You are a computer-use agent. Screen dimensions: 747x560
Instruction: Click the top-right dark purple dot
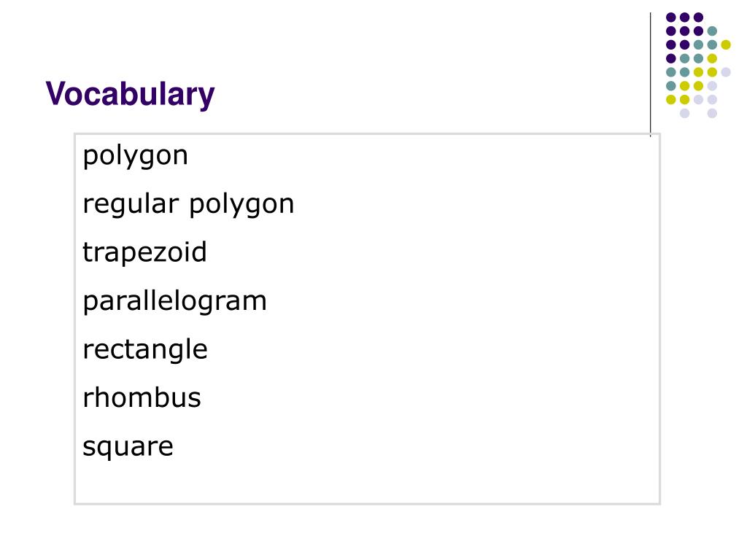coord(698,17)
